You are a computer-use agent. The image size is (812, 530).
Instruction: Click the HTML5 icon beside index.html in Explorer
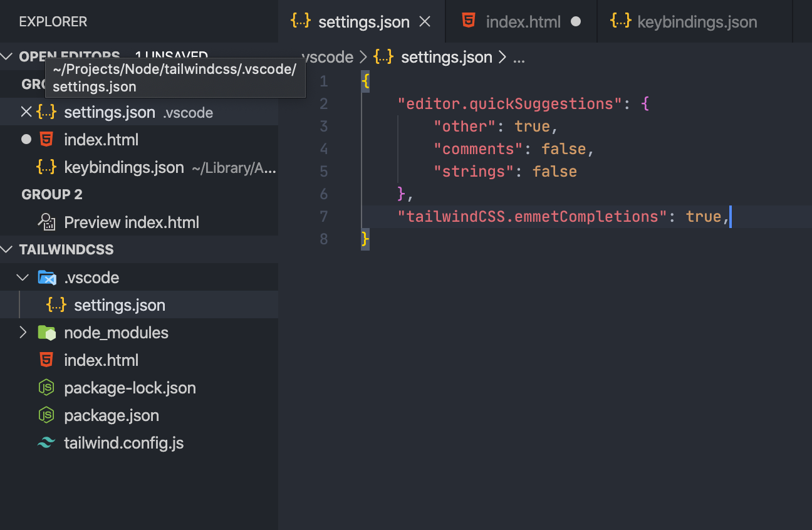(x=46, y=360)
